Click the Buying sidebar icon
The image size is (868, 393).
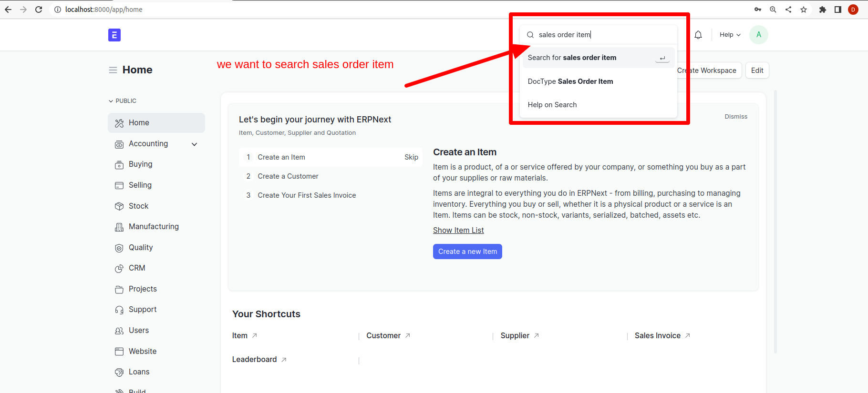[x=119, y=165]
